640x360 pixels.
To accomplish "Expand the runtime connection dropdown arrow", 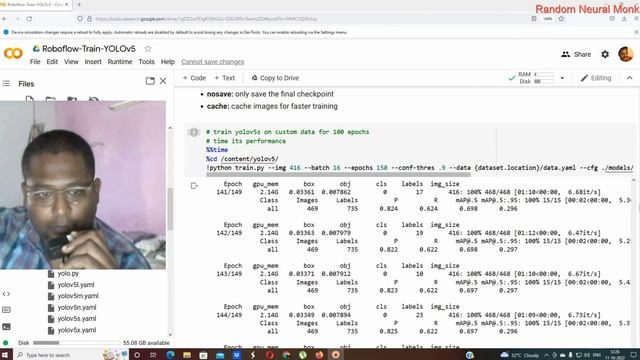I will tap(562, 78).
